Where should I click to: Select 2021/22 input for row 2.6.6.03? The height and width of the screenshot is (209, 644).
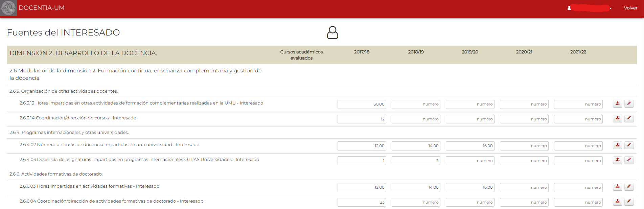[x=578, y=187]
